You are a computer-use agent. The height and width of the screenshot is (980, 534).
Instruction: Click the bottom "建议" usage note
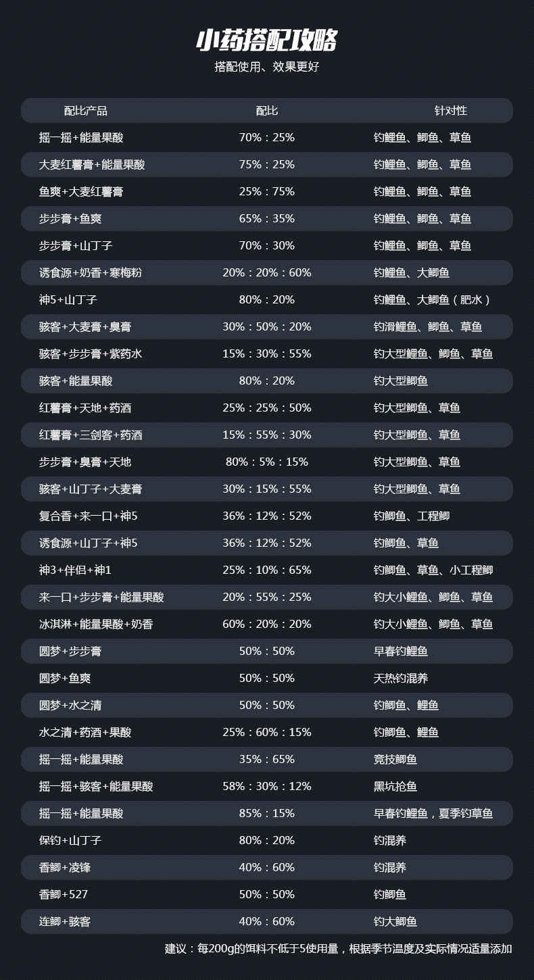point(338,948)
